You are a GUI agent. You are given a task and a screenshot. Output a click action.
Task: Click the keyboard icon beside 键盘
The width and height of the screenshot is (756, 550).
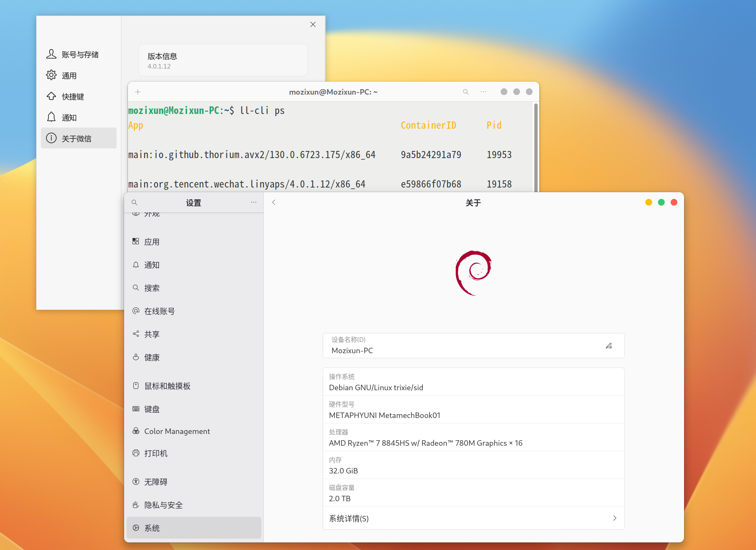135,409
